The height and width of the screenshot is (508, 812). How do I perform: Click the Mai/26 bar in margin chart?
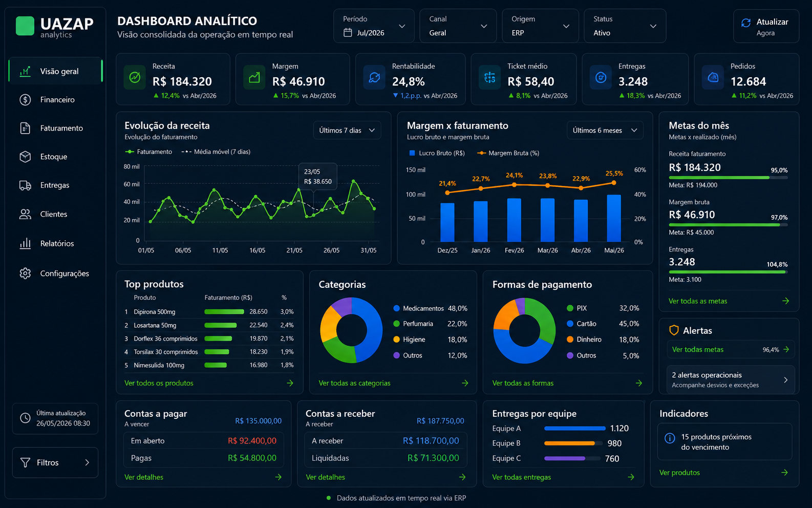pyautogui.click(x=614, y=218)
